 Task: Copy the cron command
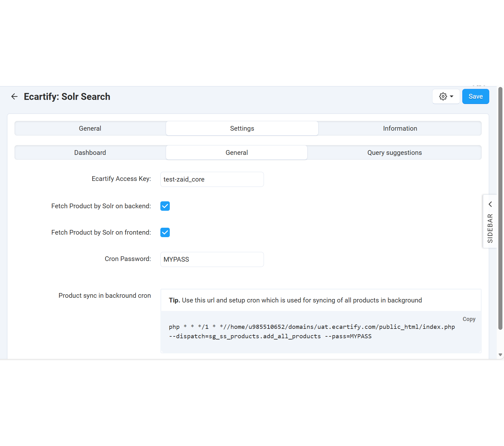coord(469,319)
